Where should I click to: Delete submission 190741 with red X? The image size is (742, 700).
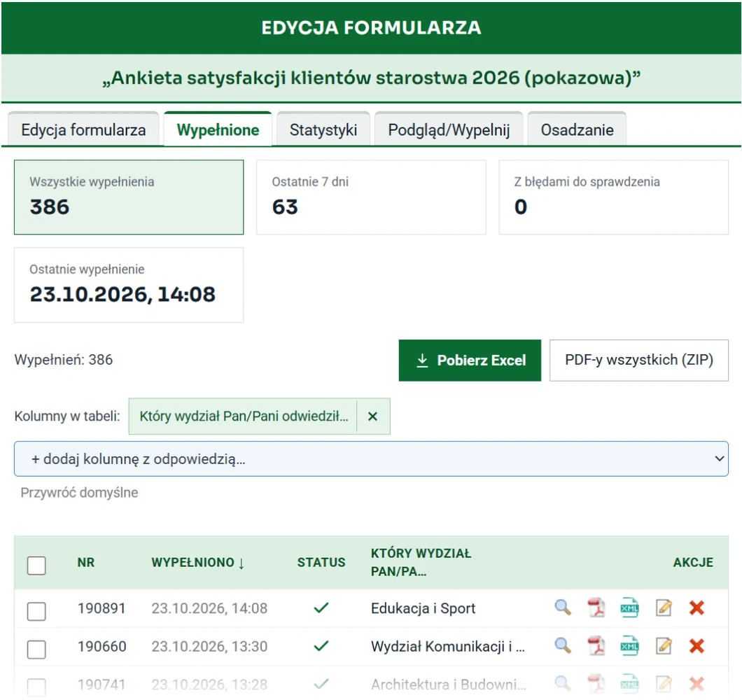(x=696, y=683)
